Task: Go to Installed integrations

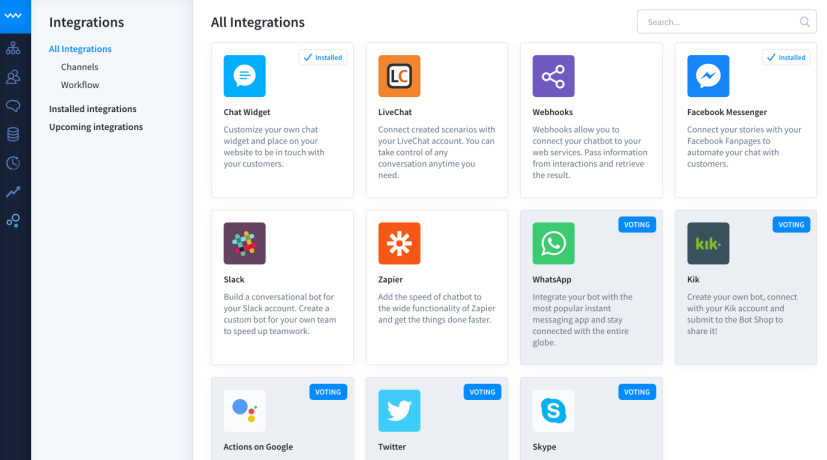Action: coord(93,109)
